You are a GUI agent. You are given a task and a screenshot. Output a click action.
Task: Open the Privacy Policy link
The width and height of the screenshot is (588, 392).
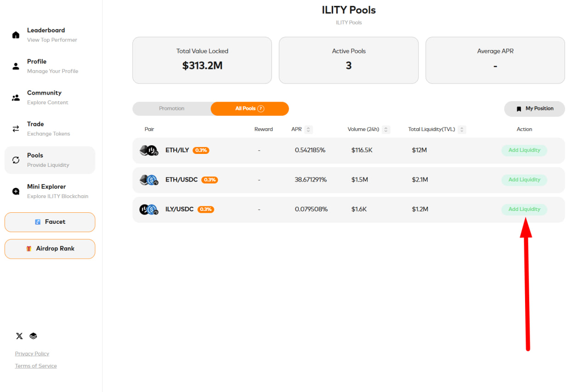coord(32,353)
